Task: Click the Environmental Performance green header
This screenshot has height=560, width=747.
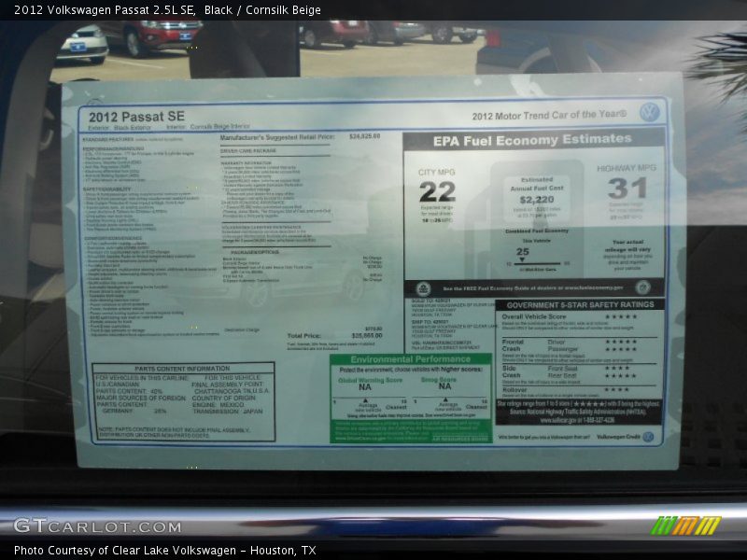Action: (410, 359)
